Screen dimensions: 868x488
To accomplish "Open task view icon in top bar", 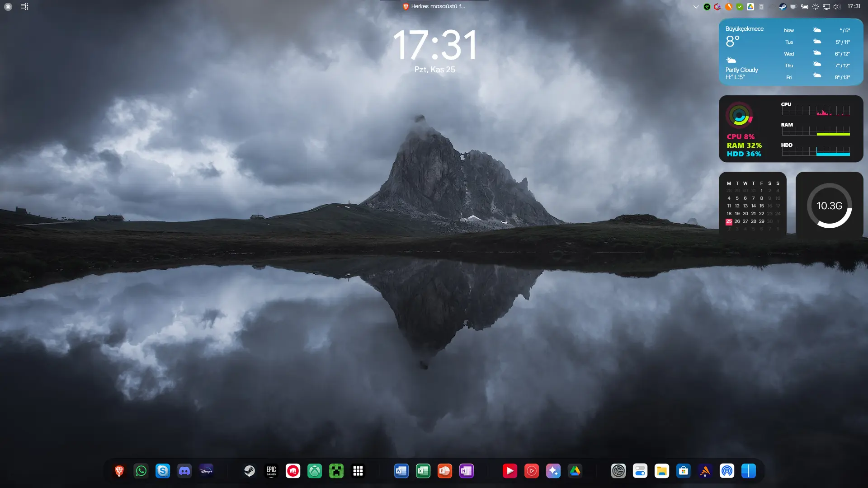I will point(24,7).
